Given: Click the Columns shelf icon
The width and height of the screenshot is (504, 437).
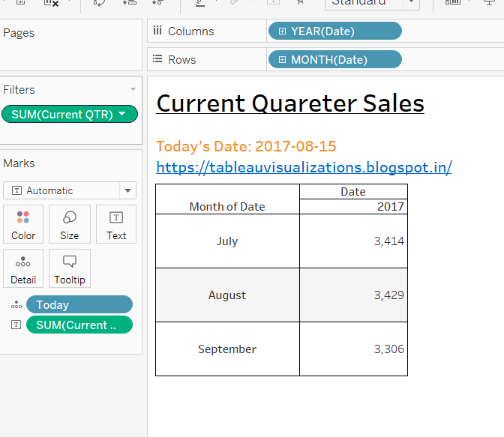Looking at the screenshot, I should tap(157, 31).
